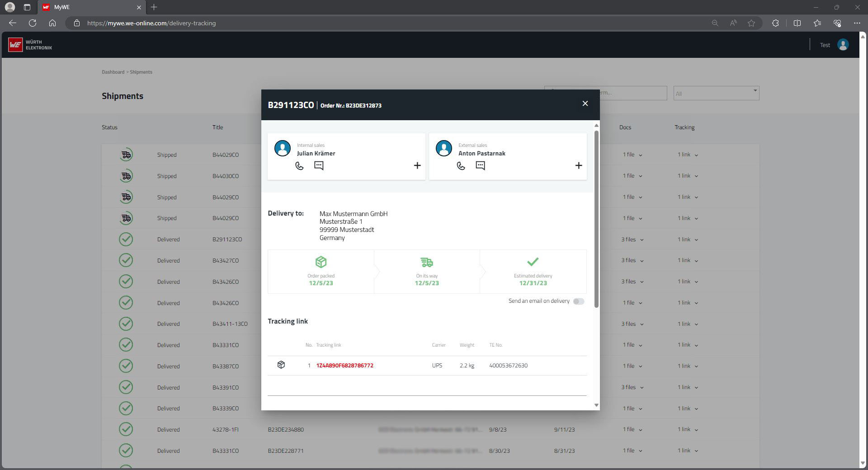Expand 3 files dropdown for B291123CO row

click(632, 240)
